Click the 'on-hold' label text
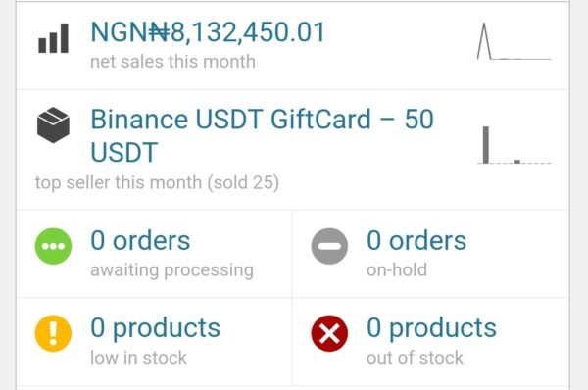Image resolution: width=588 pixels, height=390 pixels. 397,270
